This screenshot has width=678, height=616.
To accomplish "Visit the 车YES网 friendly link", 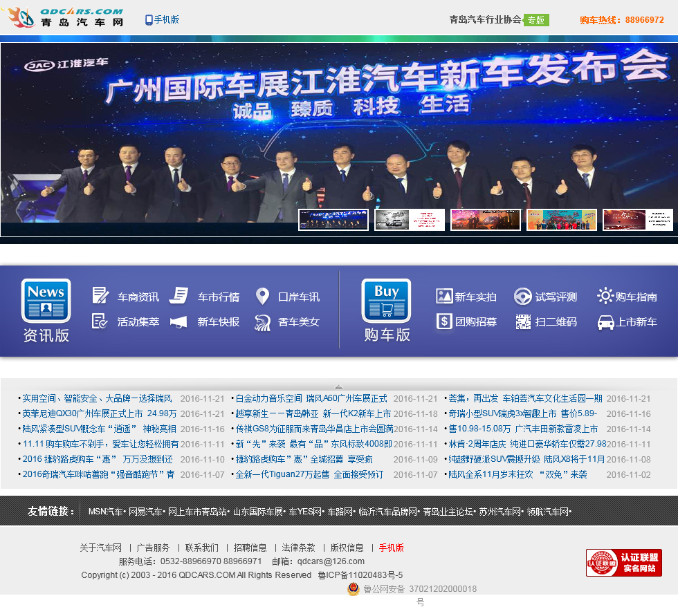I will [305, 512].
